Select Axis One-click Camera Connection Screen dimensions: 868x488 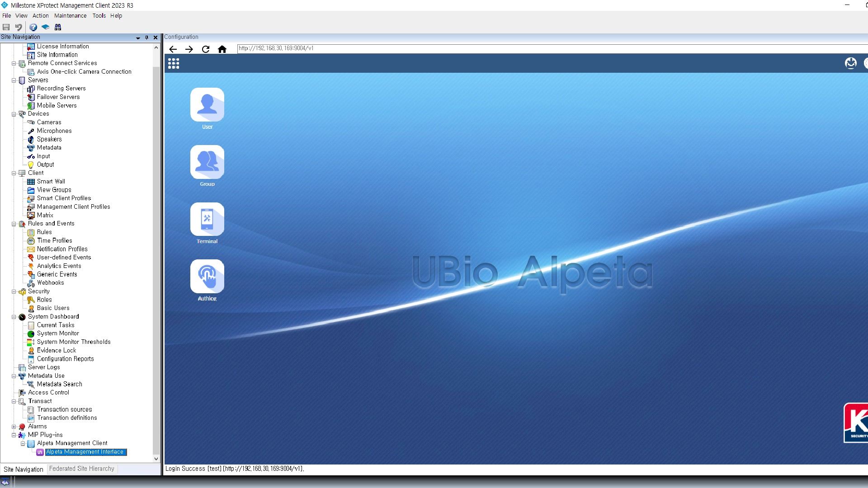pyautogui.click(x=84, y=72)
